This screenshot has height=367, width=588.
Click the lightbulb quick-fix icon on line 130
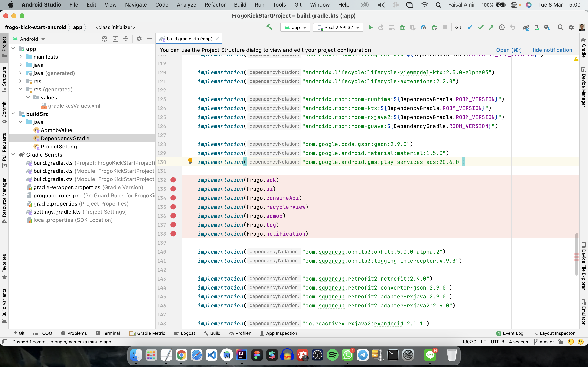190,161
